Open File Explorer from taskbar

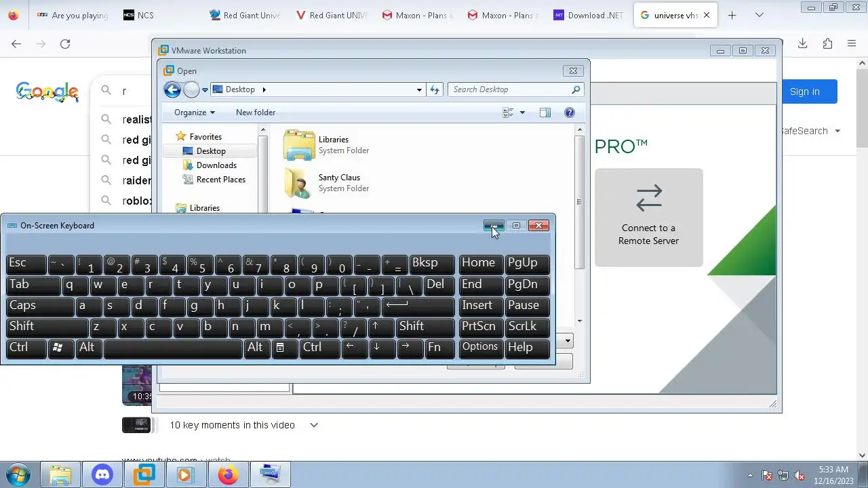[60, 474]
